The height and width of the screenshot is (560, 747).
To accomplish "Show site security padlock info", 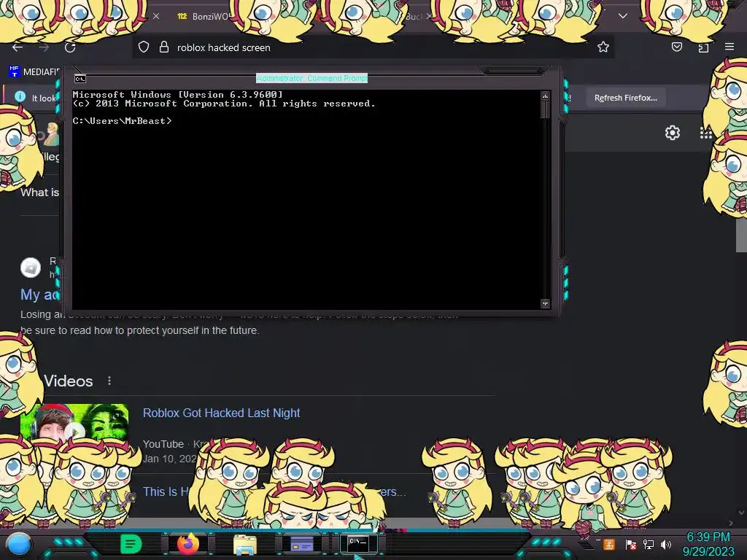I will pos(164,47).
